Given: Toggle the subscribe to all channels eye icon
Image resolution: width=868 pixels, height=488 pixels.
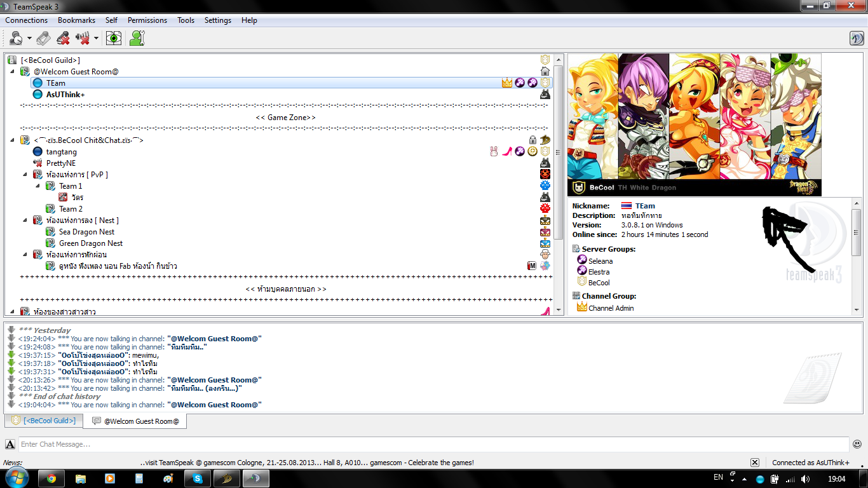Looking at the screenshot, I should pyautogui.click(x=114, y=38).
